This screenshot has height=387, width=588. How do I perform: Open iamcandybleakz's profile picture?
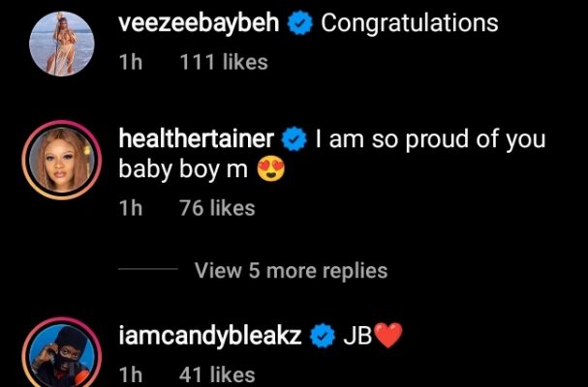tap(55, 355)
